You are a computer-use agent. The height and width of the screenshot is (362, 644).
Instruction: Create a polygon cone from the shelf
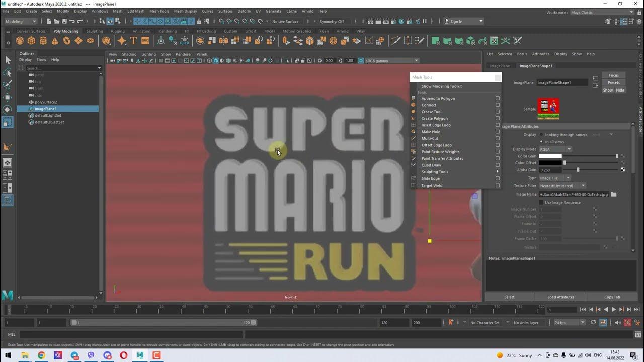tap(55, 41)
